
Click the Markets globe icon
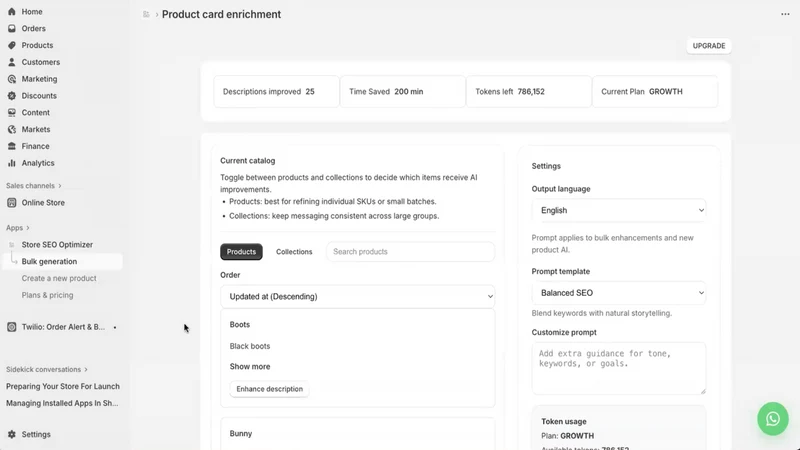[12, 129]
